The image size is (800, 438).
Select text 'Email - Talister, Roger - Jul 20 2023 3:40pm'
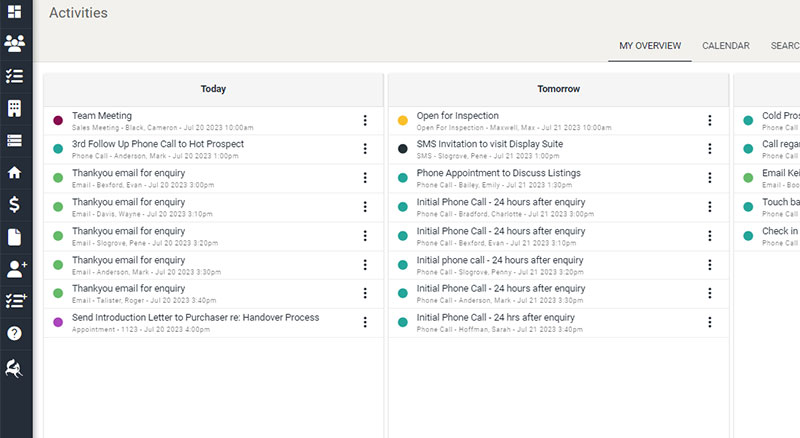(x=144, y=301)
